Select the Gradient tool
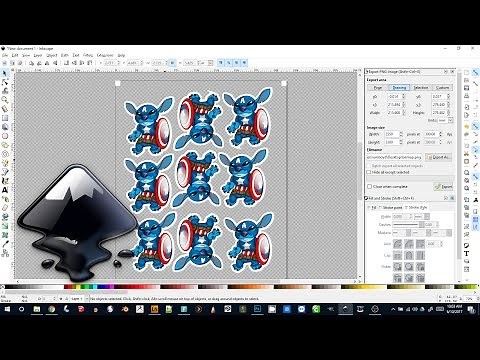Image resolution: width=480 pixels, height=360 pixels. pos(5,226)
